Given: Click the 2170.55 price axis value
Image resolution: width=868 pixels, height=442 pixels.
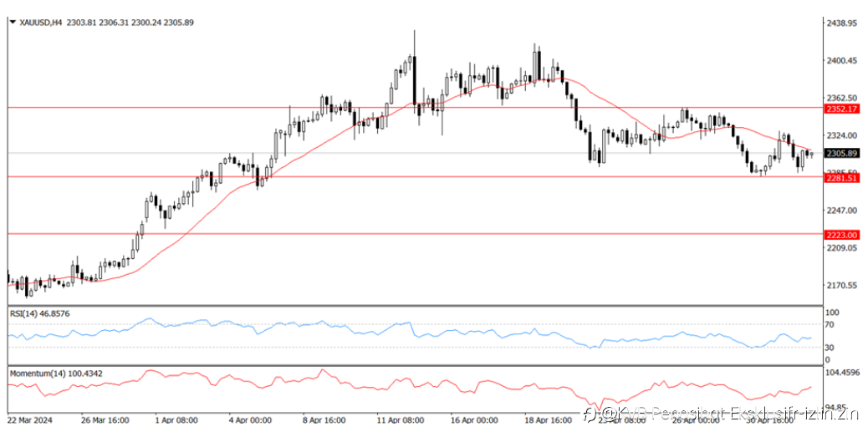Looking at the screenshot, I should click(841, 286).
